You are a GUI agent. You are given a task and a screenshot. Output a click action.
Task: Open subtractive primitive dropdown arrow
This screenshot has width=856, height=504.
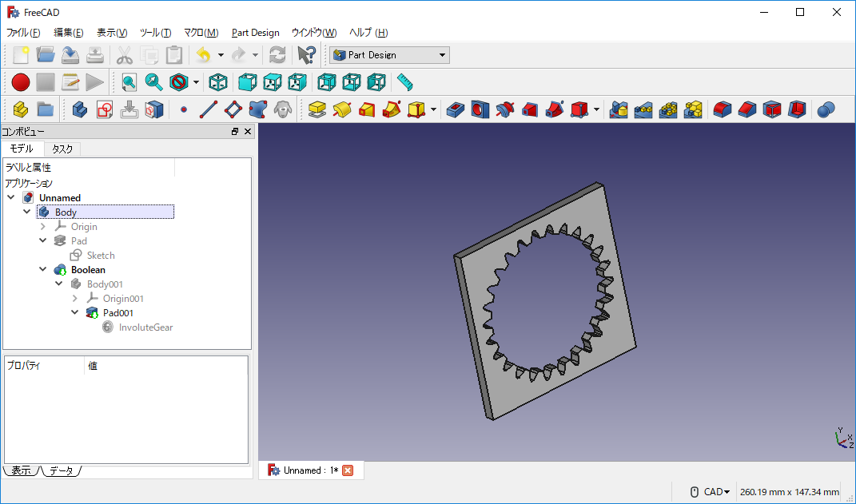point(596,109)
